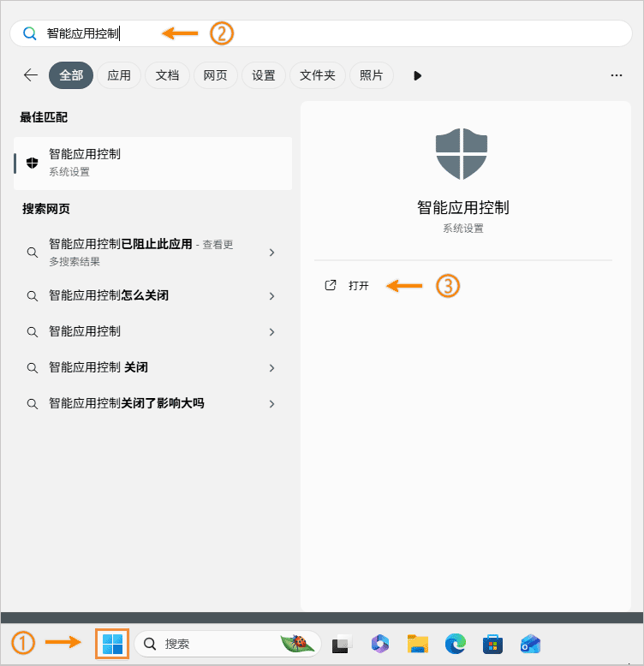Open Outlook from the taskbar
Viewport: 644px width, 666px height.
point(529,645)
